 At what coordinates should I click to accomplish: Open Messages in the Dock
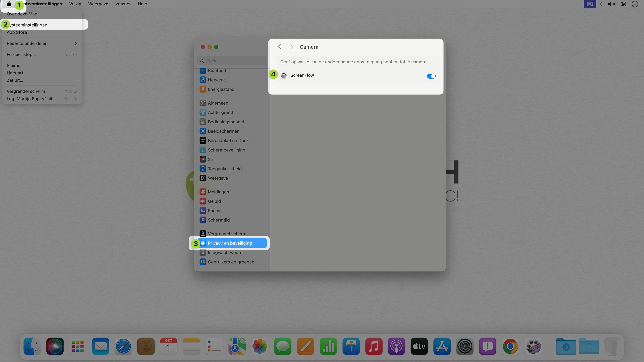[283, 347]
